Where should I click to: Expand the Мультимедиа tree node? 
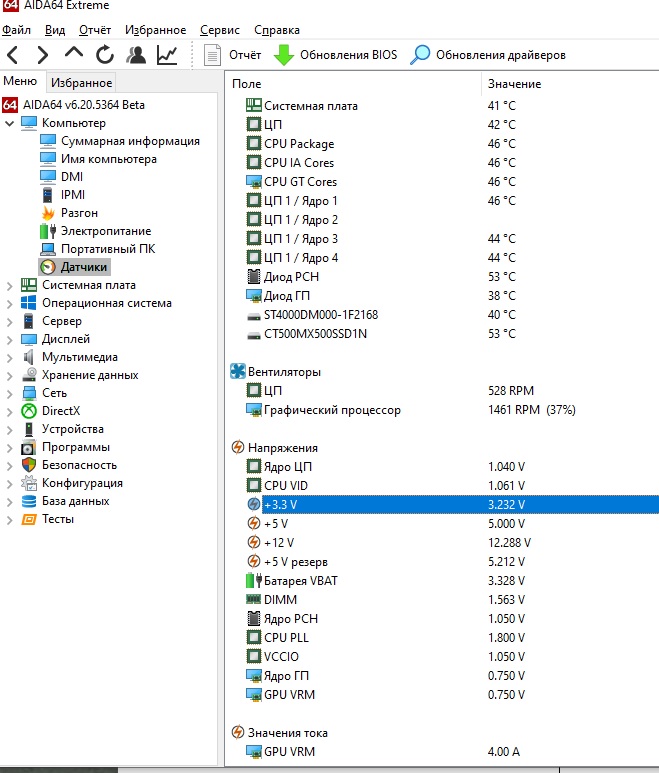(x=9, y=357)
